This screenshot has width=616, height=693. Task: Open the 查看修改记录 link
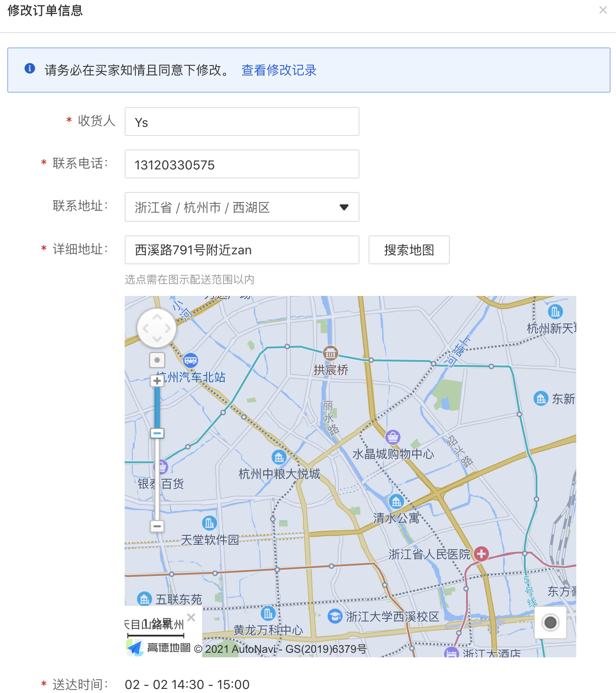pos(279,70)
